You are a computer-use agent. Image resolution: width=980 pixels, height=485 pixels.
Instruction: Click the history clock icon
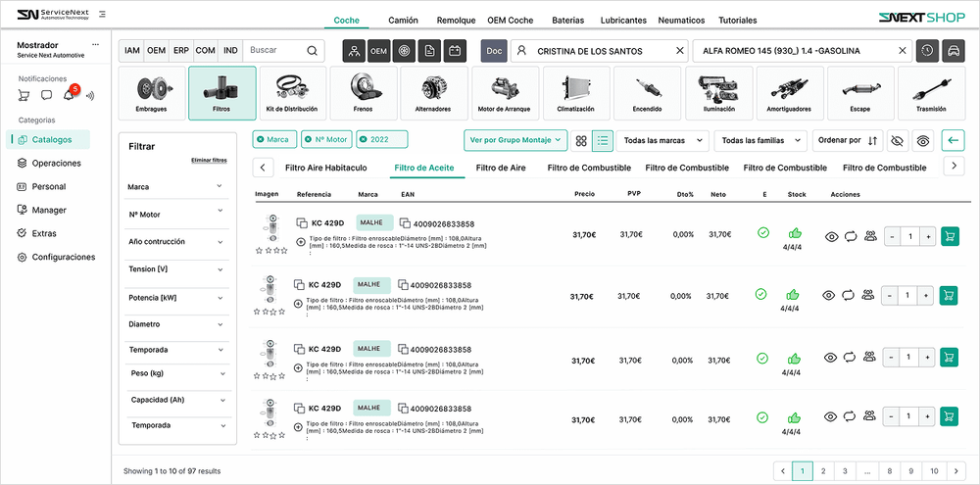(927, 50)
